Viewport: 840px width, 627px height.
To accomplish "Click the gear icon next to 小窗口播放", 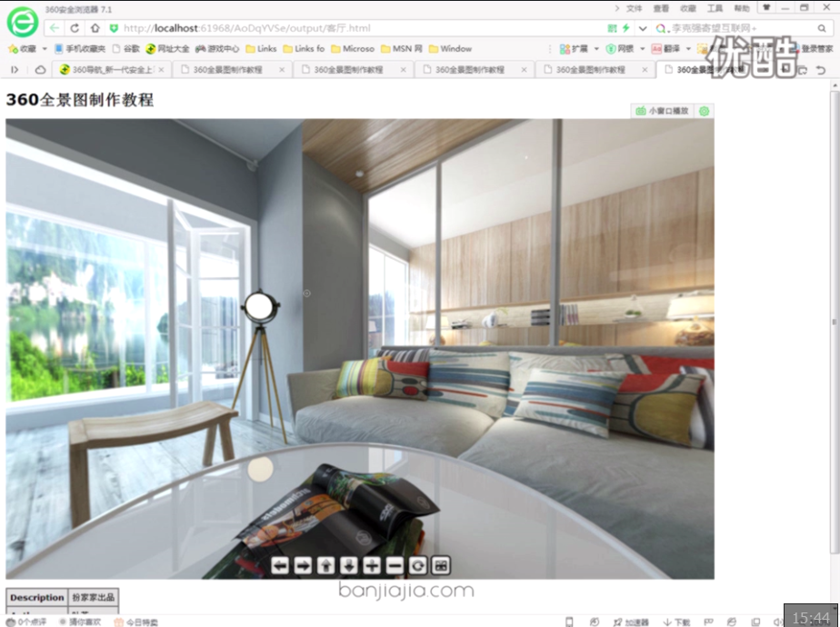I will click(704, 111).
